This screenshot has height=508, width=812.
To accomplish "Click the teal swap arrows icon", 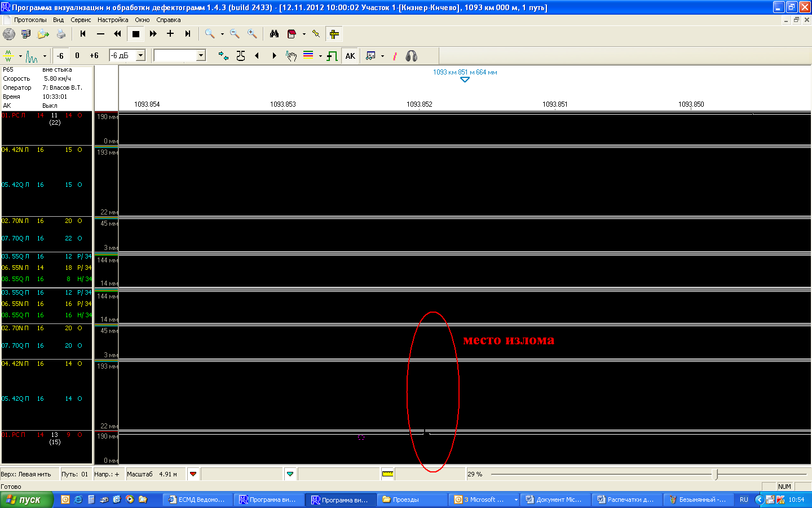I will coord(223,56).
